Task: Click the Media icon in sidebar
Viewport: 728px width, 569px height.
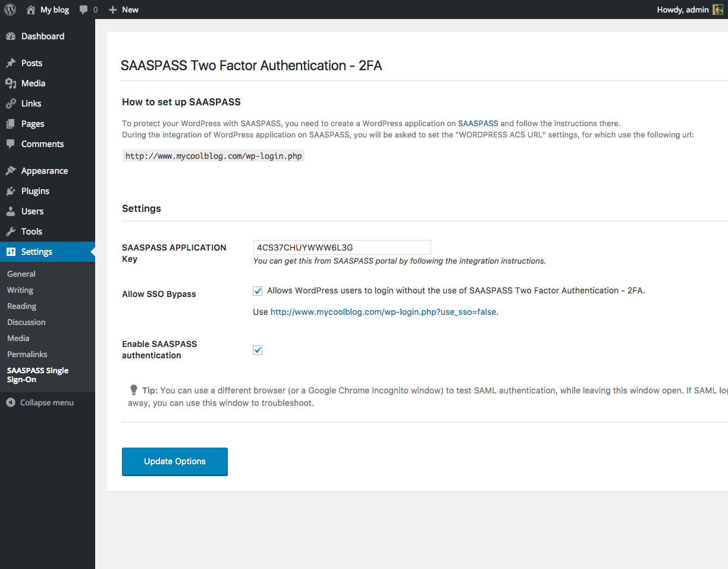Action: point(11,83)
